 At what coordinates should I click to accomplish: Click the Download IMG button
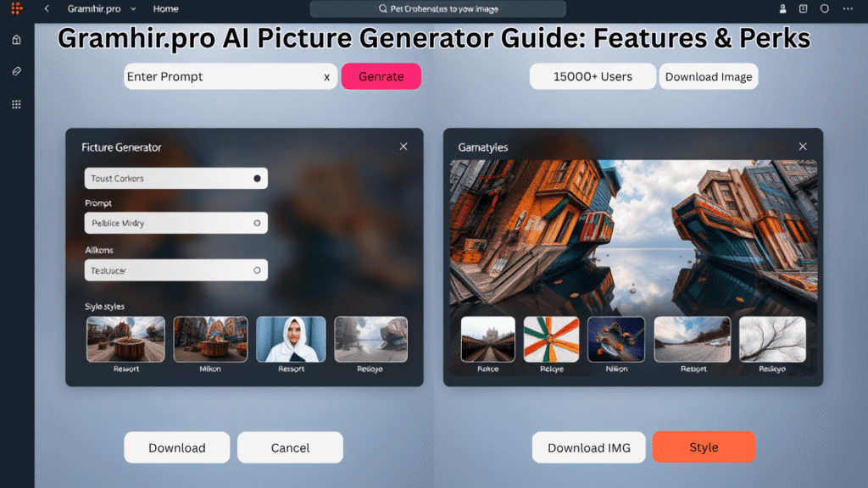[x=588, y=447]
